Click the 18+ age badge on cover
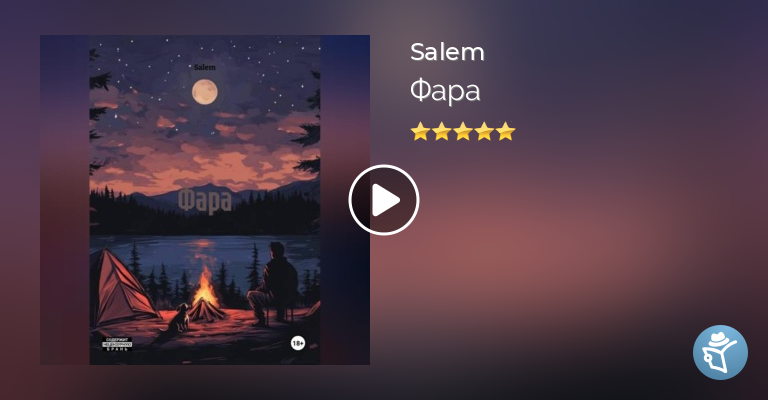Screen dimensions: 768x400 [298, 343]
